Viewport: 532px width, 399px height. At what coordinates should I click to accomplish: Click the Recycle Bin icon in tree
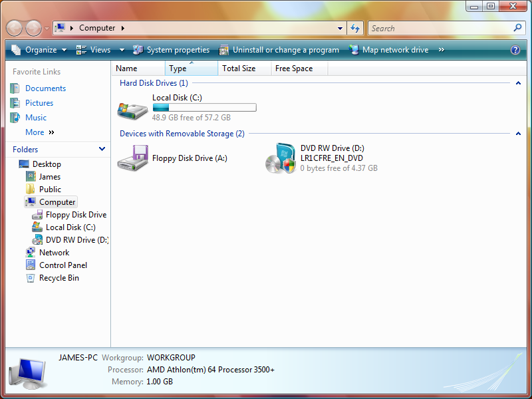click(30, 278)
